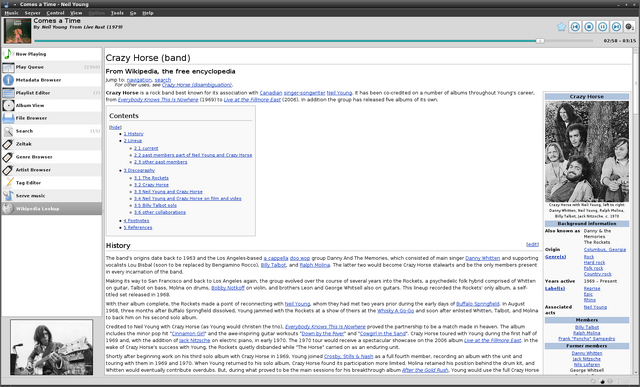Open the Tag Editor
640x387 pixels.
(x=51, y=183)
